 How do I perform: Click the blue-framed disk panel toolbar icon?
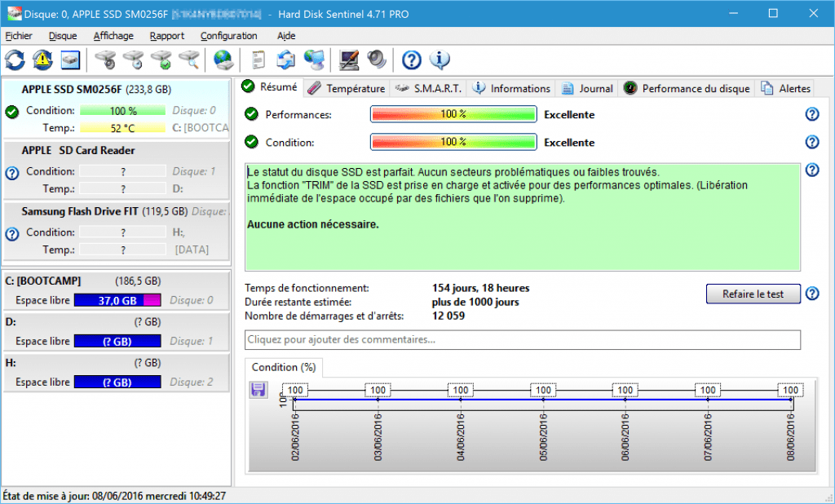70,60
